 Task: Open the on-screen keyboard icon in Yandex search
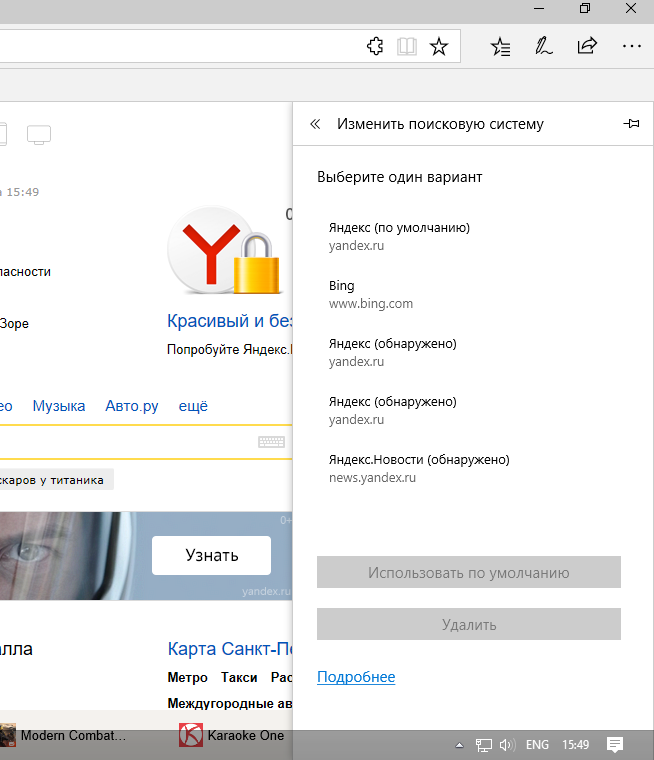coord(271,442)
